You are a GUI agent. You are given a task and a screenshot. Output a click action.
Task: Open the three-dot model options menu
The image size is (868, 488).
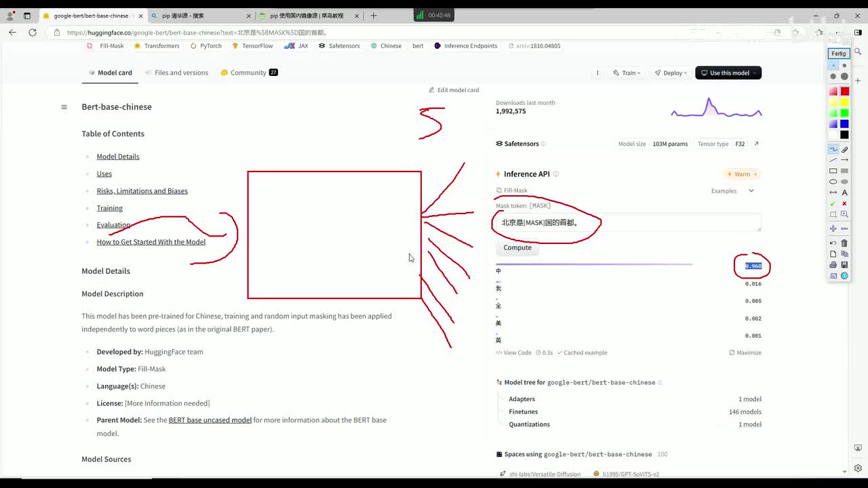[x=597, y=73]
